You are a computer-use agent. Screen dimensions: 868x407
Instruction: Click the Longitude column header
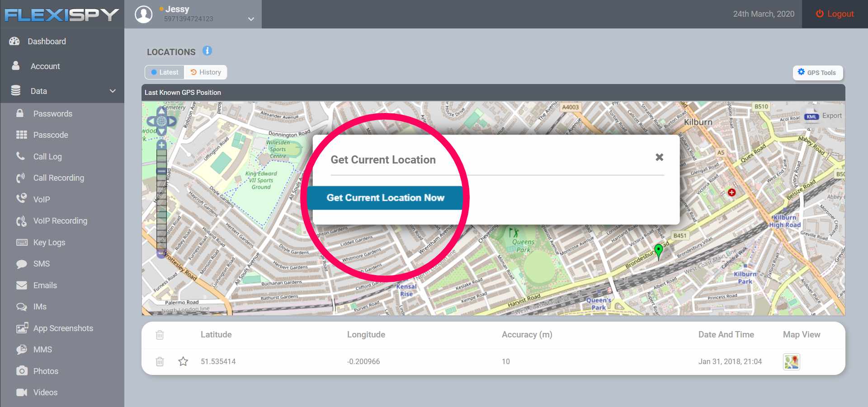(366, 335)
